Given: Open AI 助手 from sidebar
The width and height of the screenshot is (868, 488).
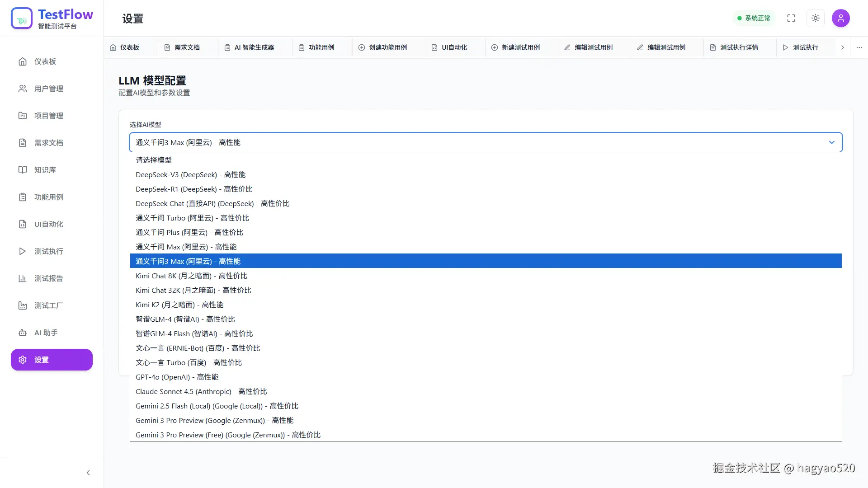Looking at the screenshot, I should click(x=46, y=333).
